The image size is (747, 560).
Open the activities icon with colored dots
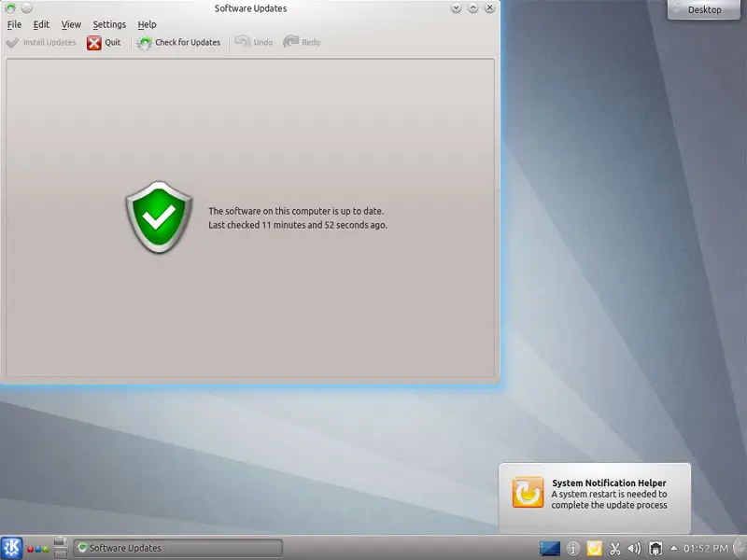pos(38,549)
